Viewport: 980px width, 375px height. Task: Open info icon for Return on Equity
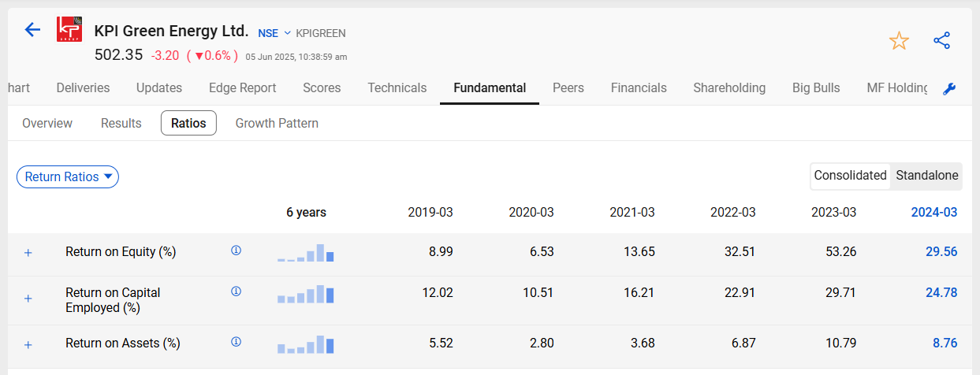pos(236,251)
